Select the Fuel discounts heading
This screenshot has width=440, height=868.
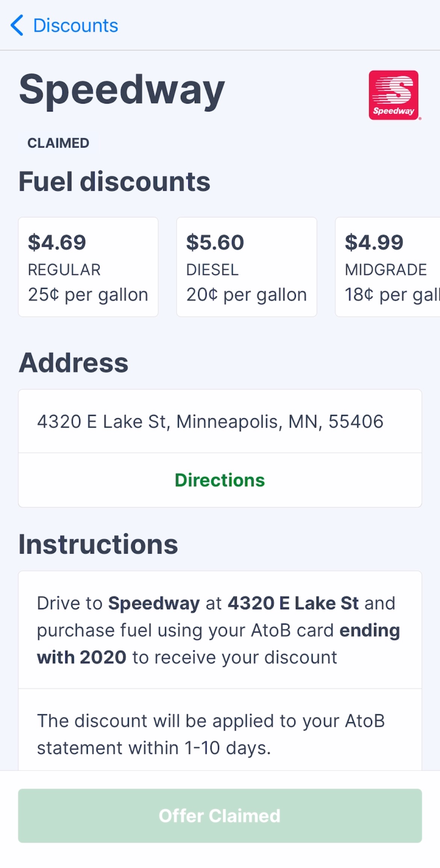[114, 182]
